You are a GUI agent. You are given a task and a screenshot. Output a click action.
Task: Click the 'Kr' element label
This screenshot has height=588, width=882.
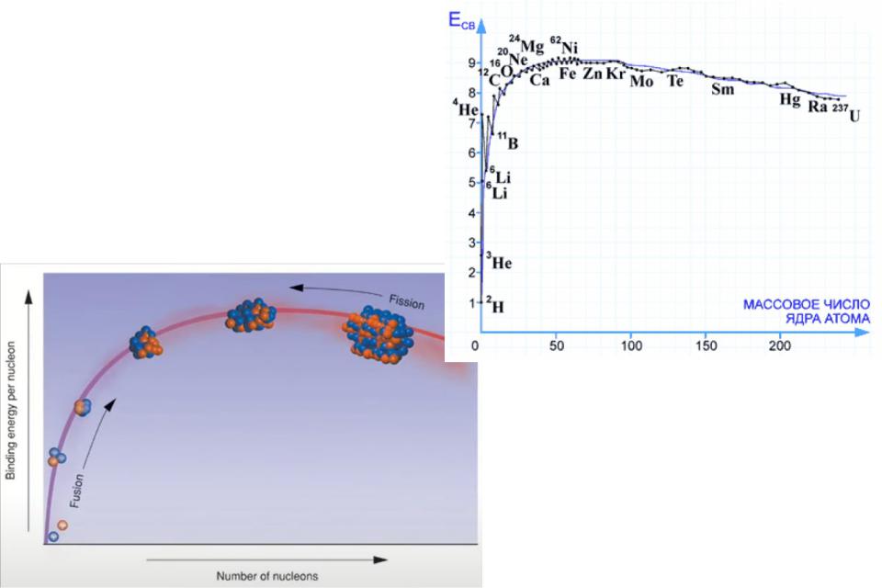tap(616, 73)
